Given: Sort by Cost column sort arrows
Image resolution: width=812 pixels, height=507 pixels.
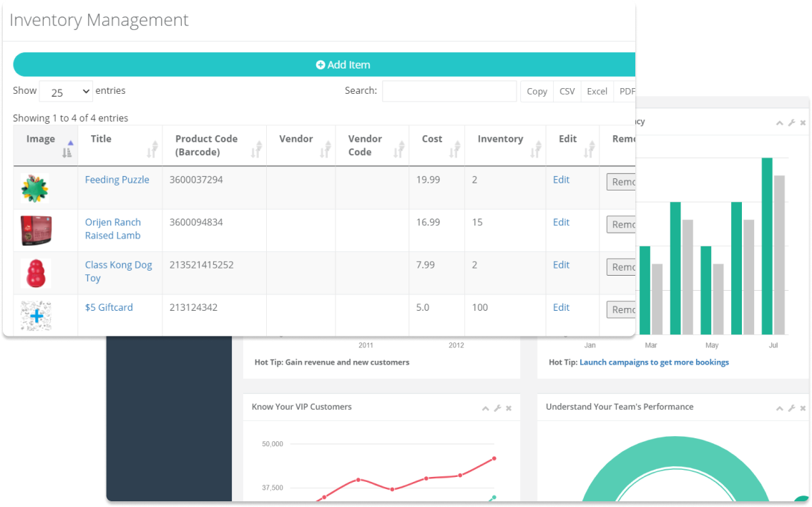Looking at the screenshot, I should (455, 149).
